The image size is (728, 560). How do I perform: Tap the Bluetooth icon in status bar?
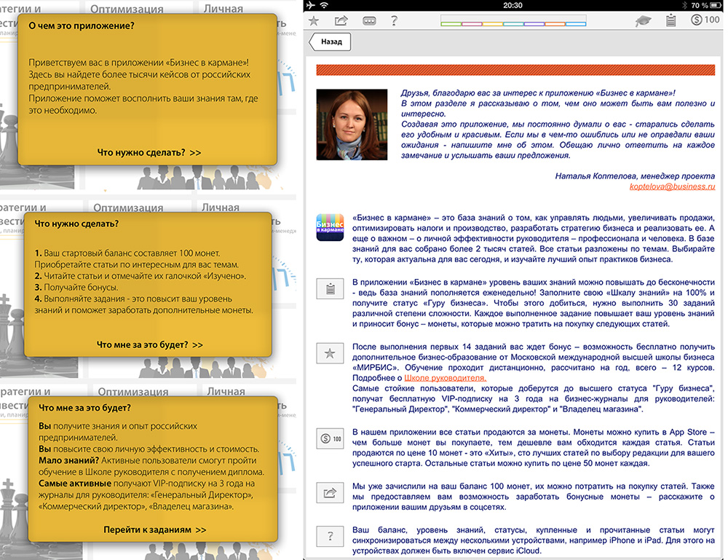[685, 6]
